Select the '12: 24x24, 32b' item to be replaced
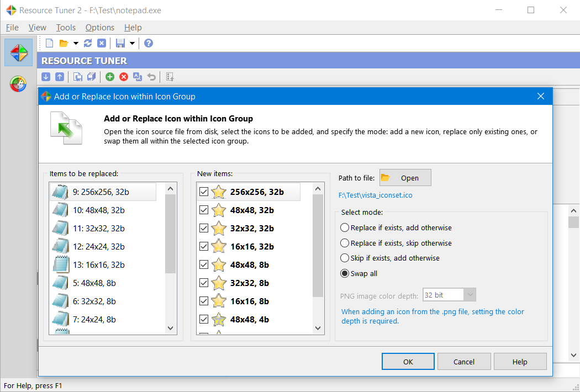This screenshot has height=392, width=580. (103, 246)
